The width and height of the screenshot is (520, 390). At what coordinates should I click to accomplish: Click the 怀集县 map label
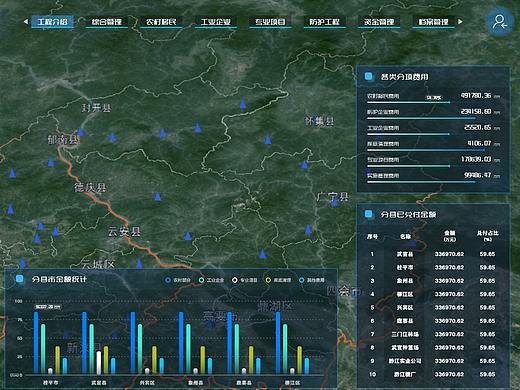pos(319,121)
